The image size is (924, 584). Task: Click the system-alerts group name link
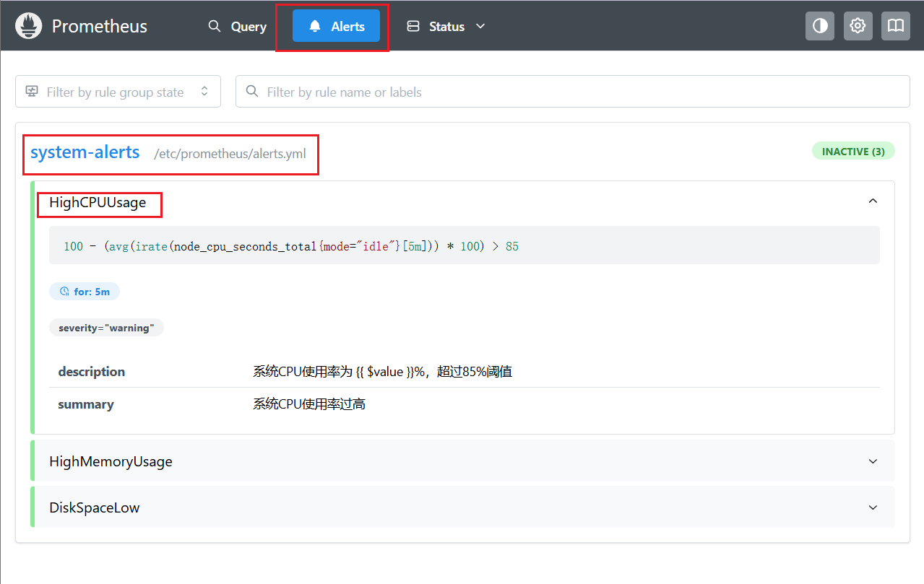[x=85, y=152]
